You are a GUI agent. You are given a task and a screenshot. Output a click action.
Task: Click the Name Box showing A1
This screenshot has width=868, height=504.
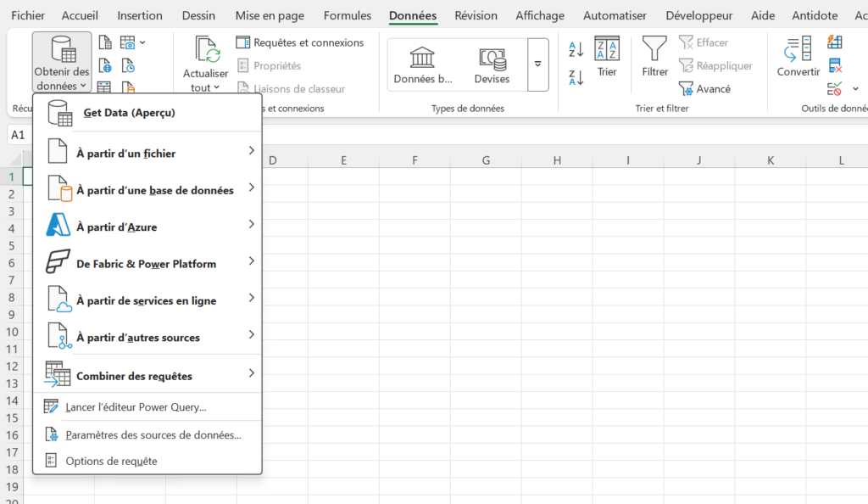pyautogui.click(x=19, y=135)
